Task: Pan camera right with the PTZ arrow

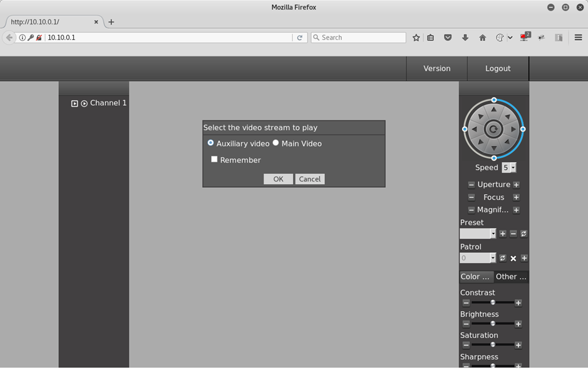Action: coord(513,129)
